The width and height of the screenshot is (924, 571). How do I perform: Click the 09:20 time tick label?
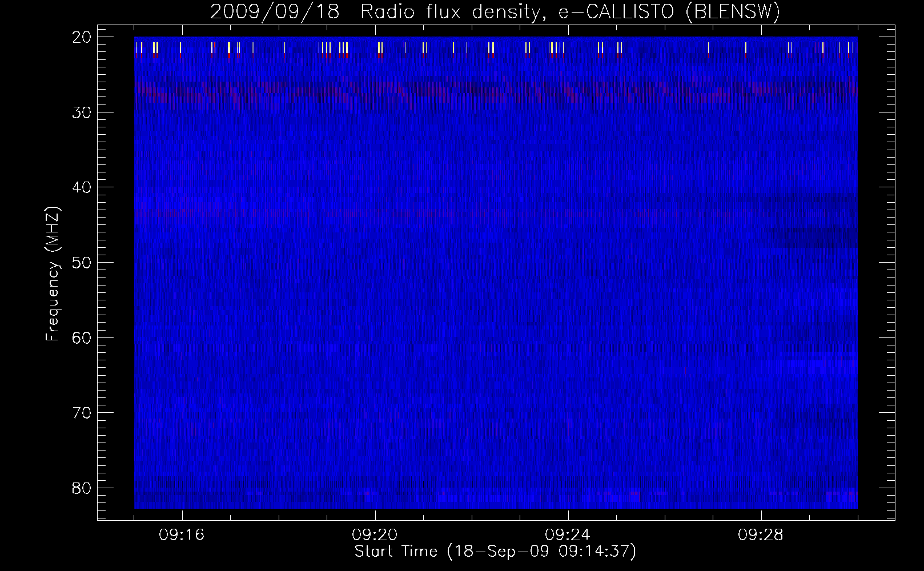tap(375, 535)
